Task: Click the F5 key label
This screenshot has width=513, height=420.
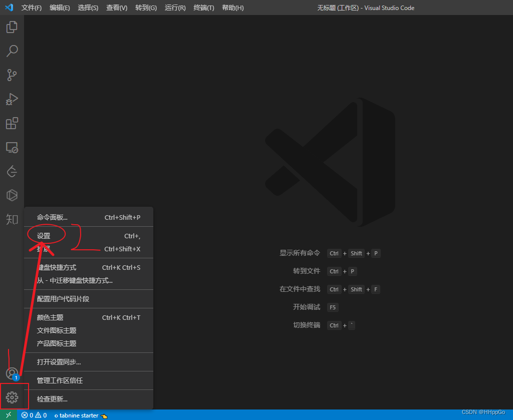Action: (x=333, y=307)
